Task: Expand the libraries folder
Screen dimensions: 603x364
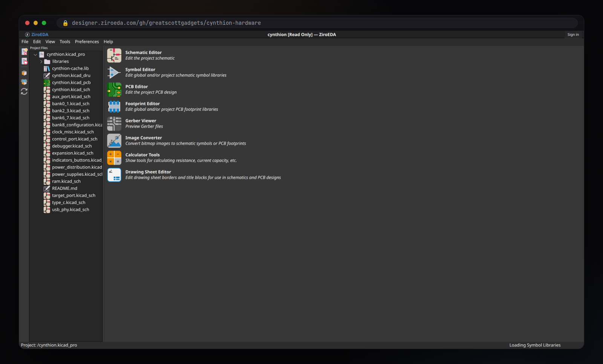Action: tap(41, 61)
